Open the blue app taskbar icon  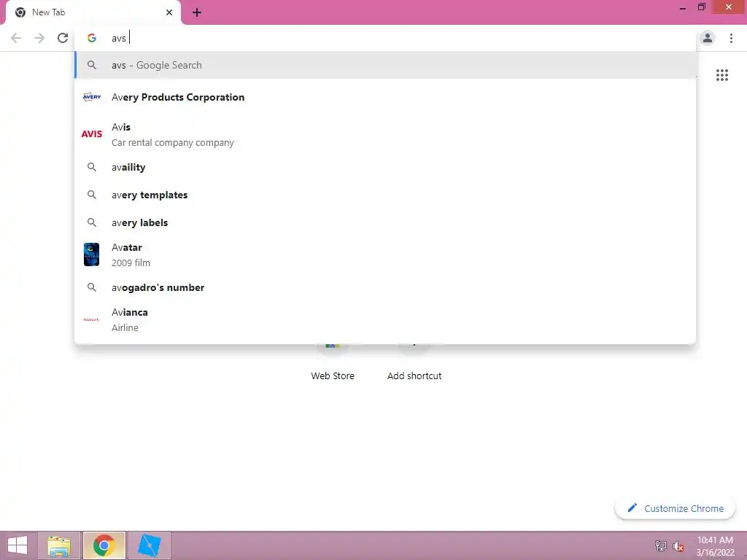click(x=149, y=545)
